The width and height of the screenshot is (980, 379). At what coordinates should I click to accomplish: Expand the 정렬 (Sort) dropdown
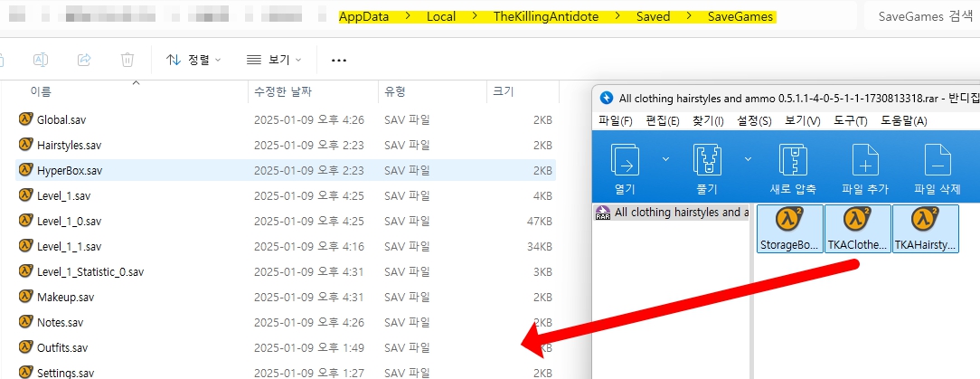tap(194, 60)
